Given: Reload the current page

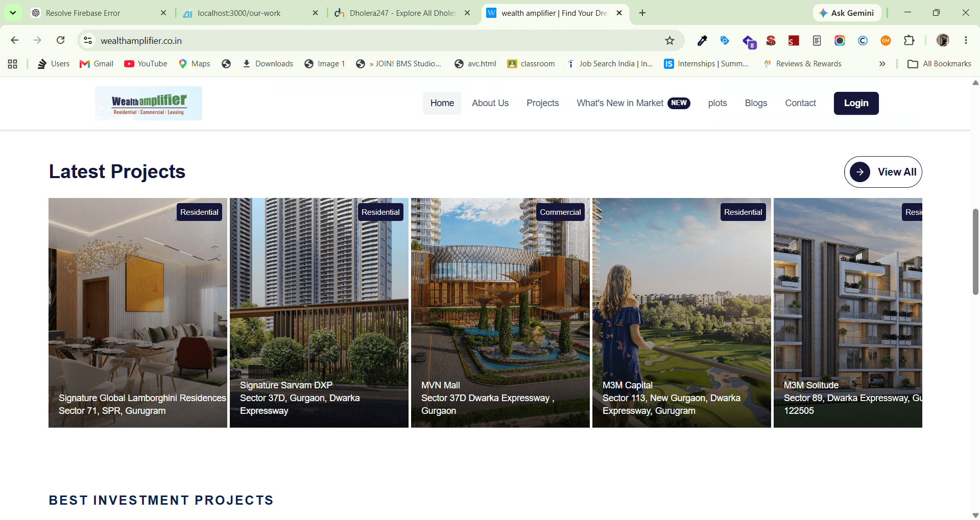Looking at the screenshot, I should point(60,40).
